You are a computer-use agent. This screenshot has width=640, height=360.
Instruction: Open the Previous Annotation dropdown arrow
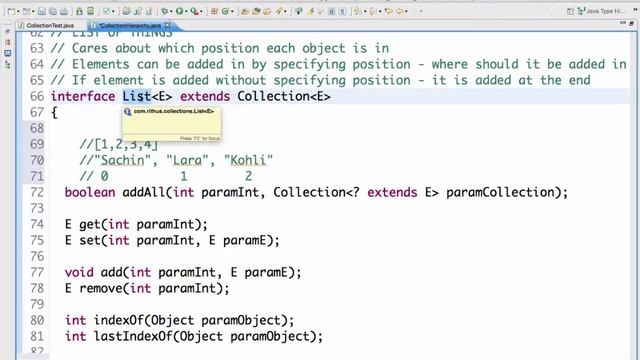tap(380, 11)
